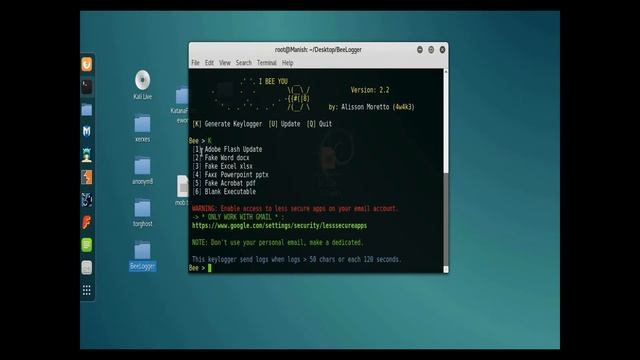Screen dimensions: 640x360
Task: Click the 'I BEE YOU' banner text
Action: [273, 82]
